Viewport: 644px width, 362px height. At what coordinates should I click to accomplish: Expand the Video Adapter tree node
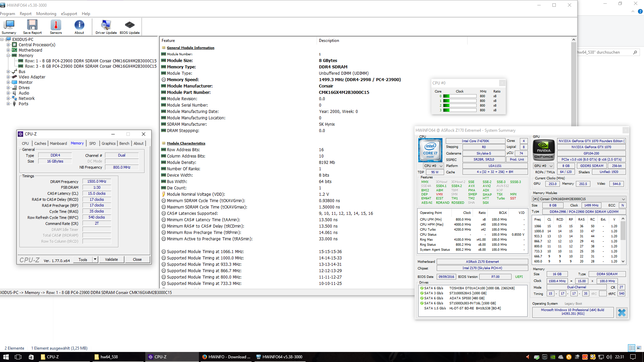[x=8, y=77]
